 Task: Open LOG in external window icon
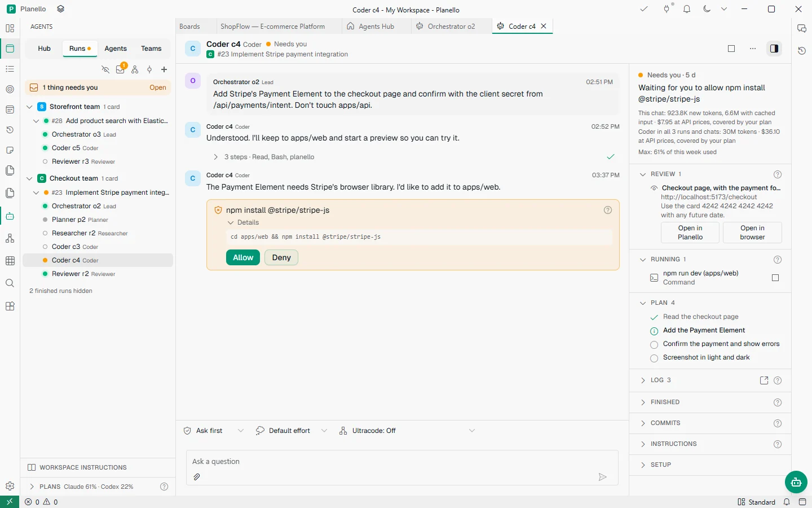click(764, 380)
